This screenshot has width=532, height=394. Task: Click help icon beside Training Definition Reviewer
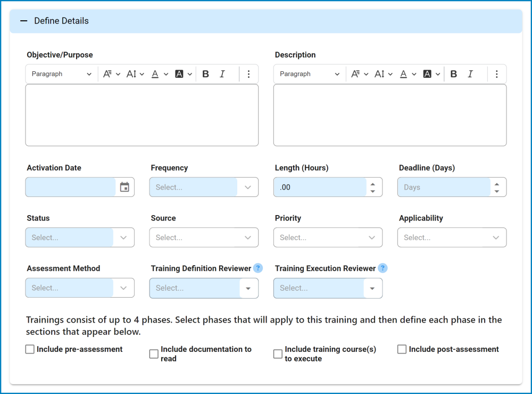(258, 268)
